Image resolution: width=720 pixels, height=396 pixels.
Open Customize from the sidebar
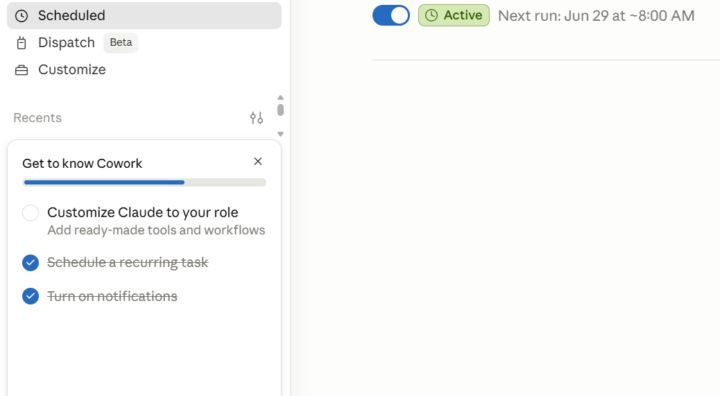click(72, 70)
